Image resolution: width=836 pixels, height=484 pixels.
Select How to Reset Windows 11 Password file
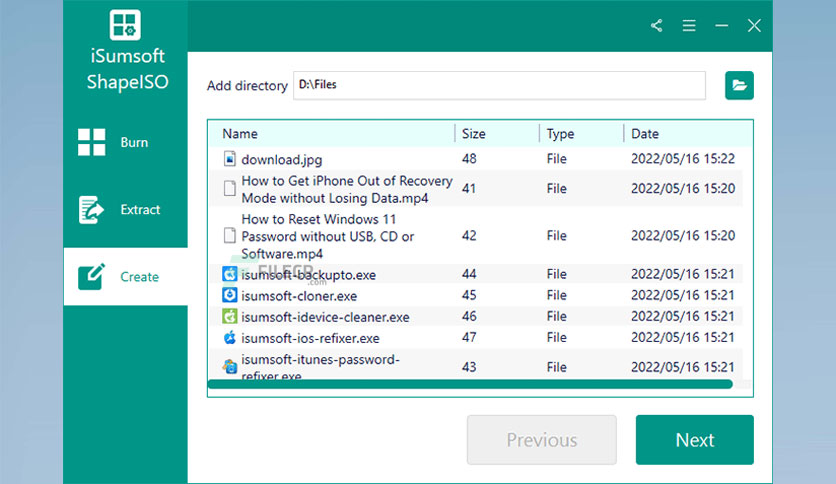[327, 236]
